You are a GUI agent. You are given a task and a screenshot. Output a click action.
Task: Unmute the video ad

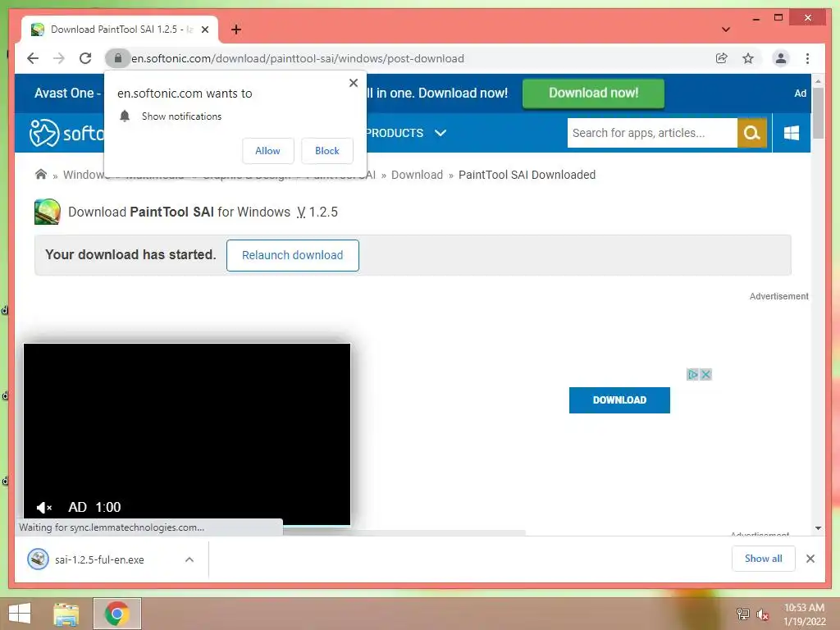coord(43,507)
